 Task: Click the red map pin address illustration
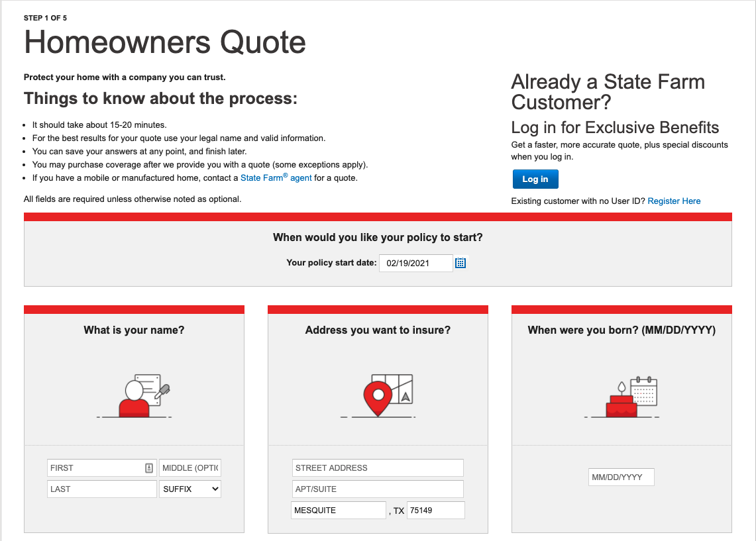pyautogui.click(x=377, y=395)
